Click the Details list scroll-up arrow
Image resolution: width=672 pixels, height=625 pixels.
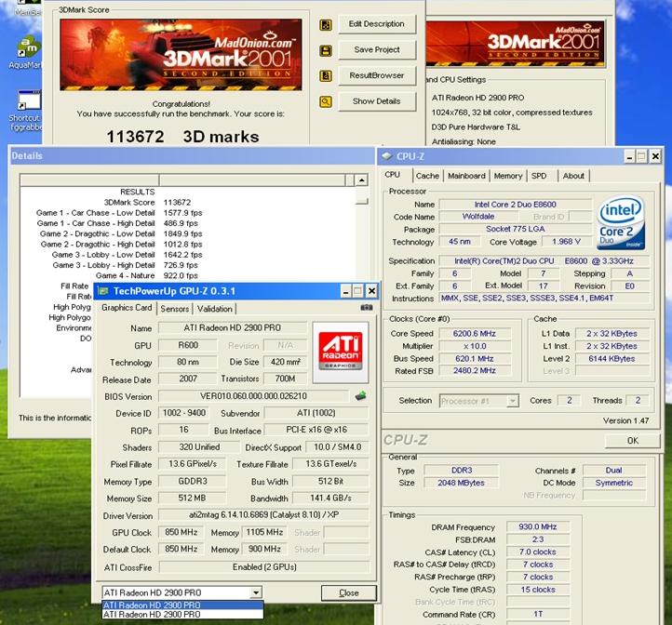pos(362,180)
